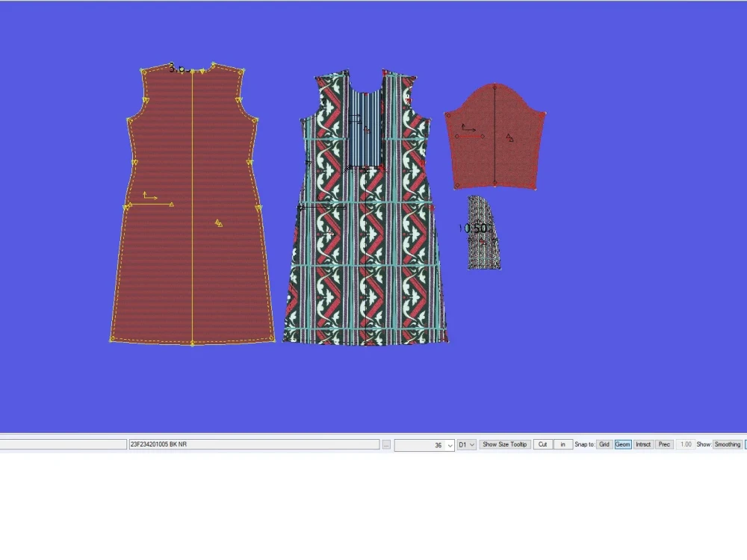
Task: Click the Show Size Tooltip button
Action: tap(505, 444)
